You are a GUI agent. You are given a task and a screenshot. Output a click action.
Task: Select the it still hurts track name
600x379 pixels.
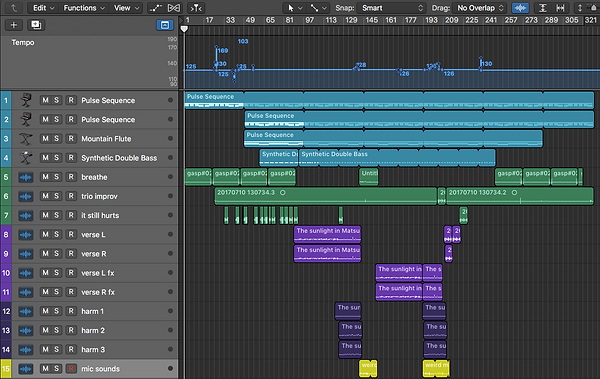100,216
